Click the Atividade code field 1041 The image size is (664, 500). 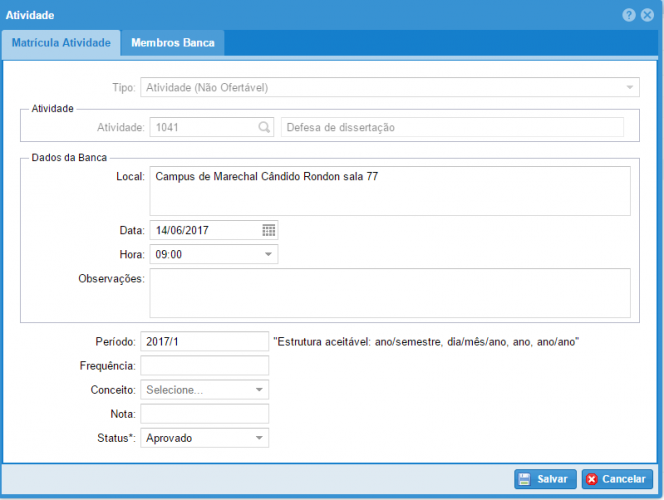[202, 127]
